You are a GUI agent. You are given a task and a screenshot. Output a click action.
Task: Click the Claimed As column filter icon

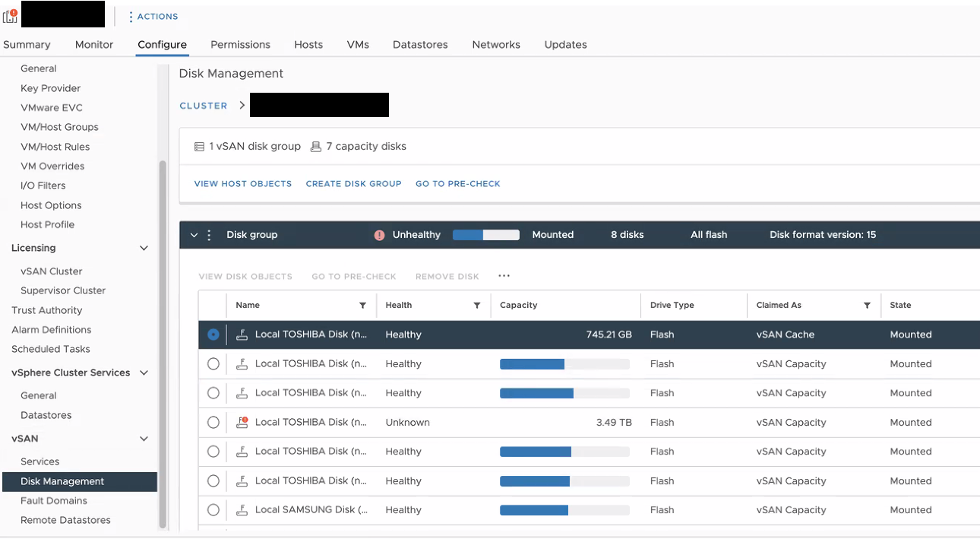tap(867, 306)
